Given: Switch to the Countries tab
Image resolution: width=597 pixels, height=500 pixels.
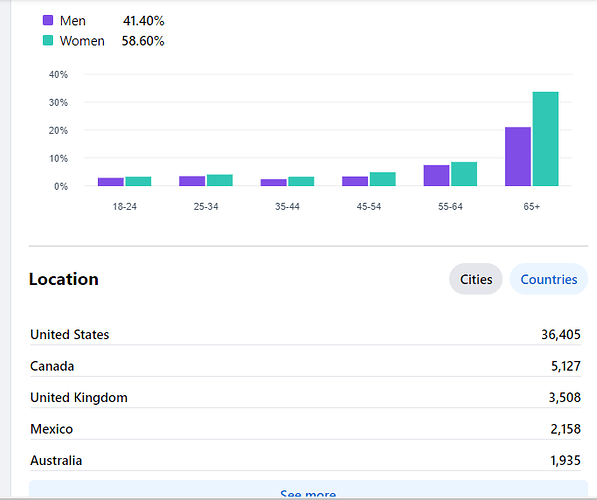Looking at the screenshot, I should [x=549, y=279].
